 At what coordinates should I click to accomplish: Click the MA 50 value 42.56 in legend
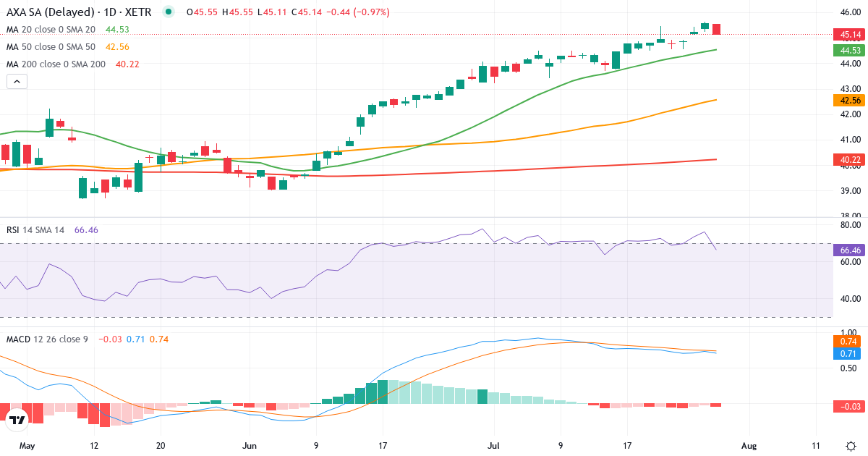coord(117,46)
